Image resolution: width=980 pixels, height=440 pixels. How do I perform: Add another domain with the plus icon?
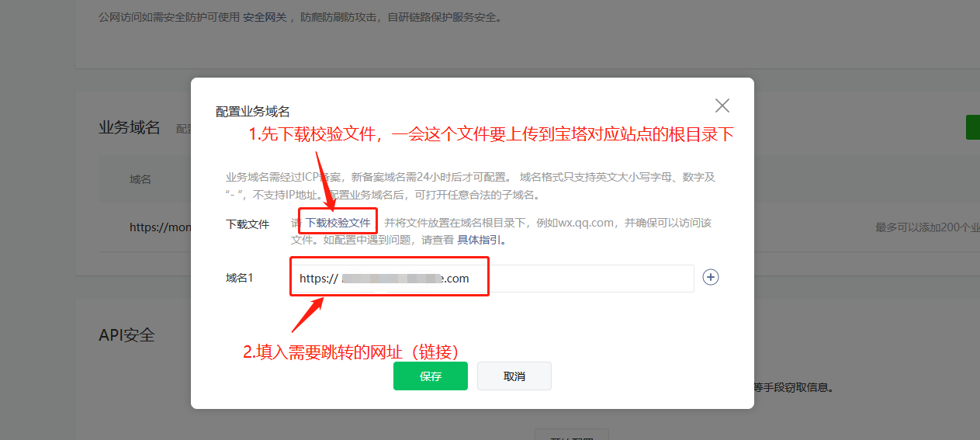coord(711,277)
